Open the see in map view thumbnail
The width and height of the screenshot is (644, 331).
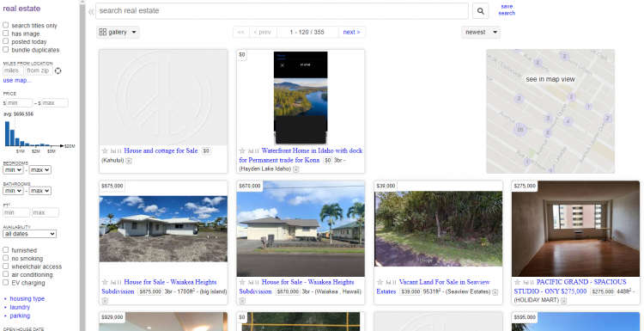pyautogui.click(x=550, y=111)
